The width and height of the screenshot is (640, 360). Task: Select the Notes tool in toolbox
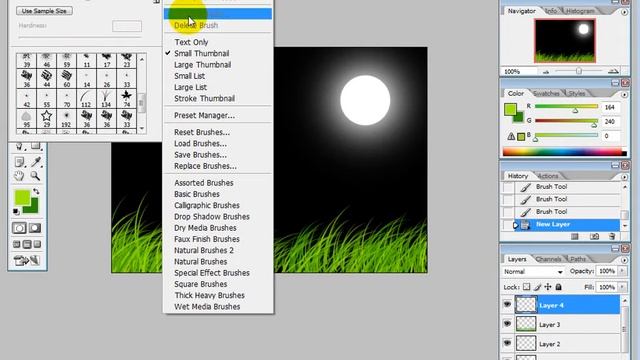tap(19, 162)
